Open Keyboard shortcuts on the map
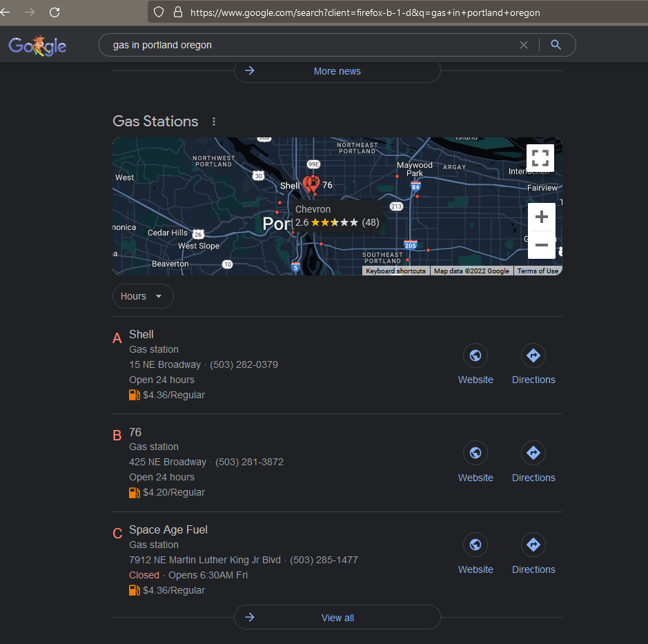This screenshot has width=648, height=644. [x=395, y=271]
